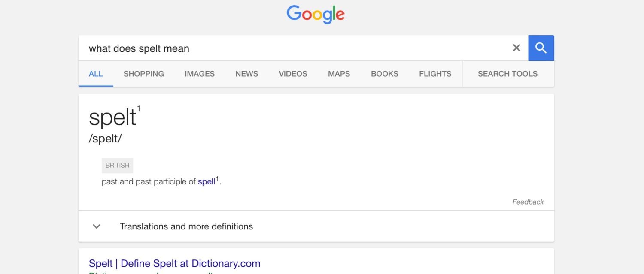Show Videos search results
The width and height of the screenshot is (644, 274).
coord(293,74)
